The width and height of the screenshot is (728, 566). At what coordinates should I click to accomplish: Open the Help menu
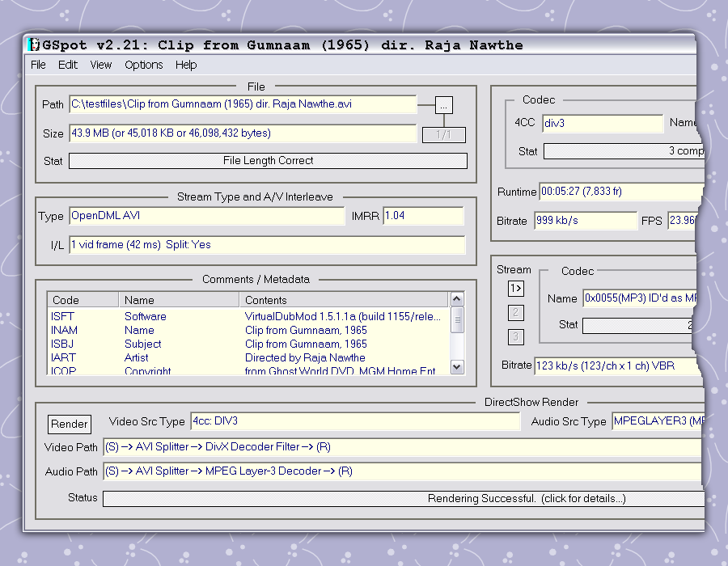pos(186,65)
